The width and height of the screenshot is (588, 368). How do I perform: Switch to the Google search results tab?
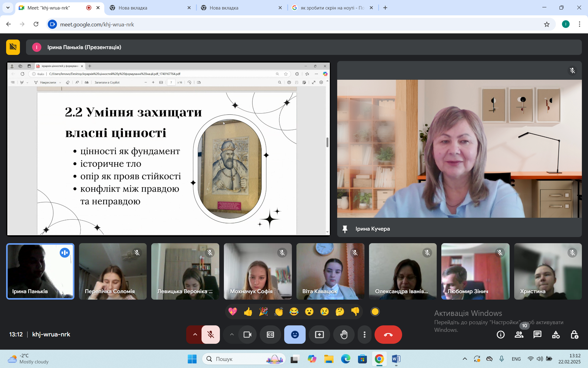333,8
